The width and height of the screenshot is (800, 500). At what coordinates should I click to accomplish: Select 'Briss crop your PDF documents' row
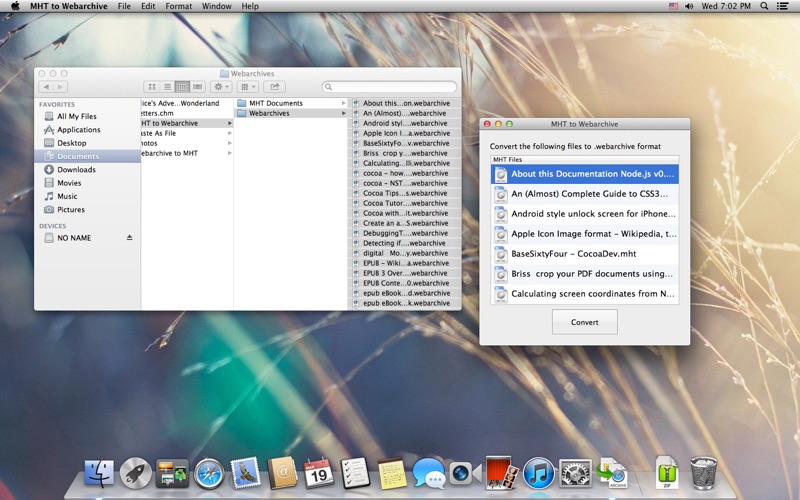585,273
